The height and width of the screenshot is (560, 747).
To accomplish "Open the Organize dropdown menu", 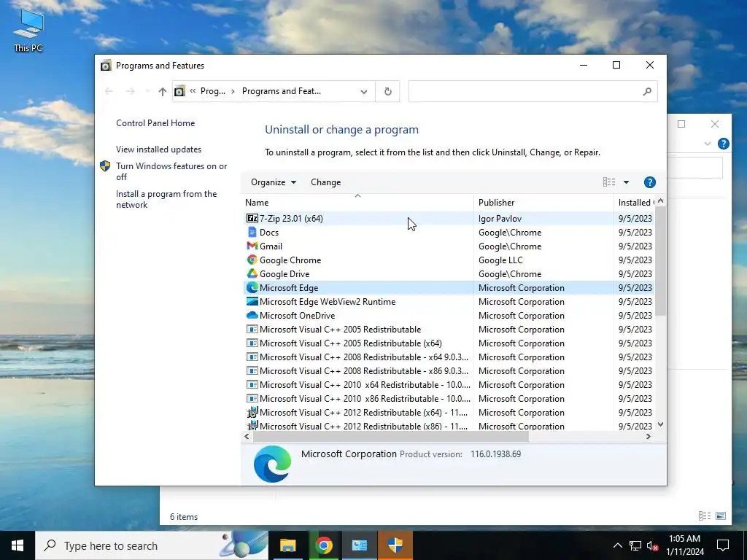I will point(274,182).
